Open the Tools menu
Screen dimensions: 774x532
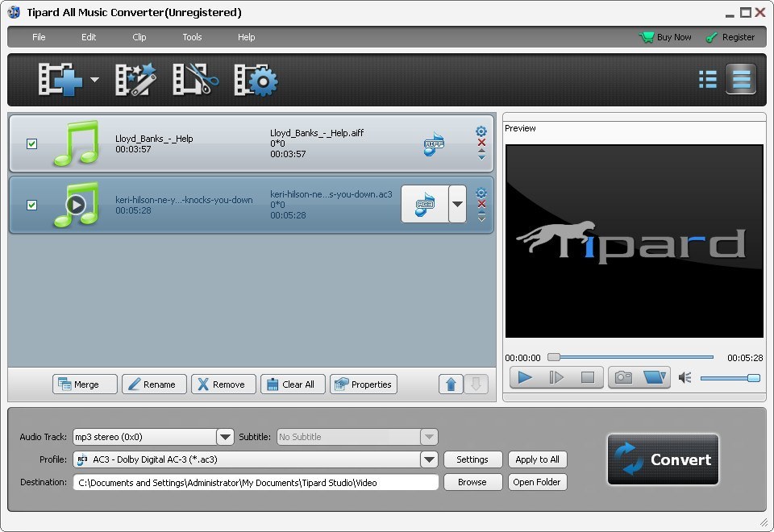click(x=192, y=37)
